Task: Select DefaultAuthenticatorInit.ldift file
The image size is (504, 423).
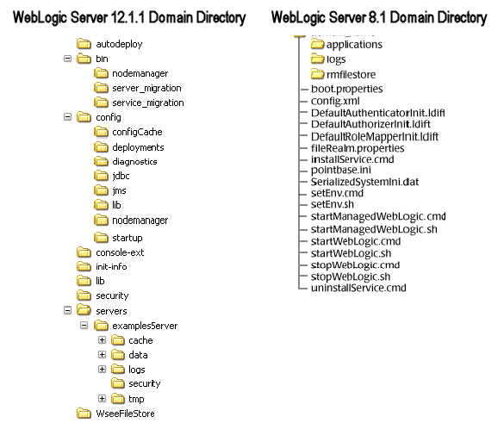Action: (x=377, y=113)
